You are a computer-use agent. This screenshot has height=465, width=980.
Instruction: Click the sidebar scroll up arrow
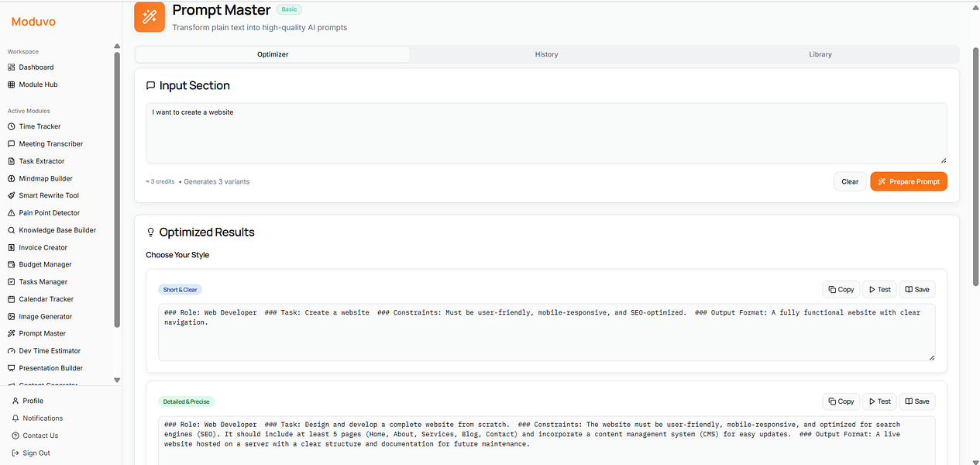[117, 46]
